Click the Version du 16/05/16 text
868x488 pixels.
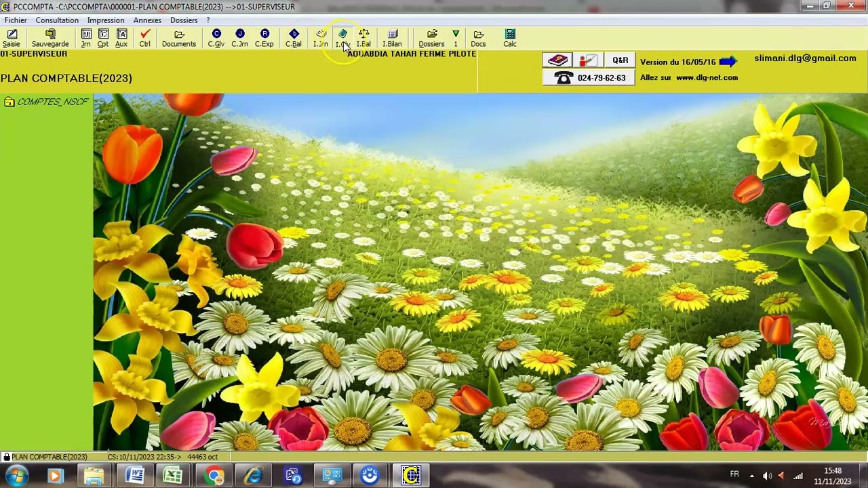tap(677, 62)
